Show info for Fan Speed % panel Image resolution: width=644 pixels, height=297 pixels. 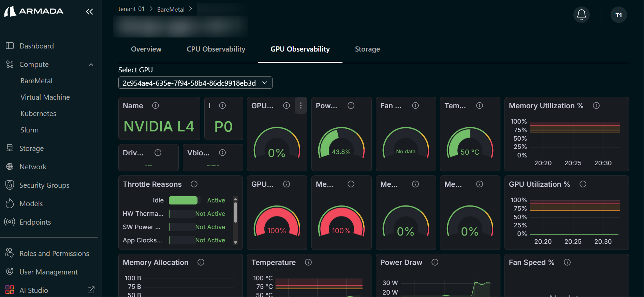pyautogui.click(x=567, y=262)
